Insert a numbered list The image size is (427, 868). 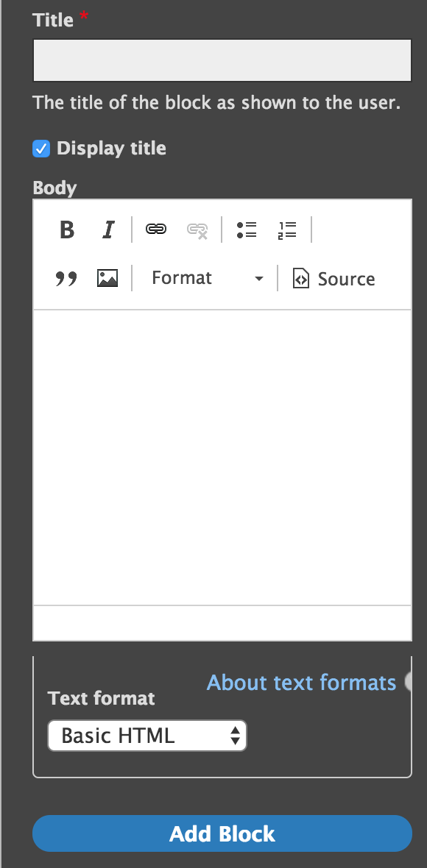[x=287, y=230]
